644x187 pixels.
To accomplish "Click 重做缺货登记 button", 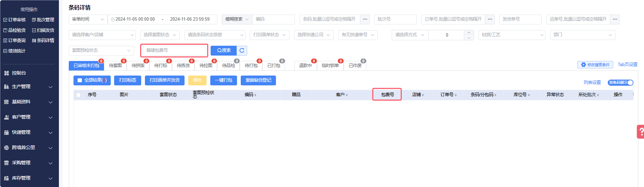I will tap(258, 80).
